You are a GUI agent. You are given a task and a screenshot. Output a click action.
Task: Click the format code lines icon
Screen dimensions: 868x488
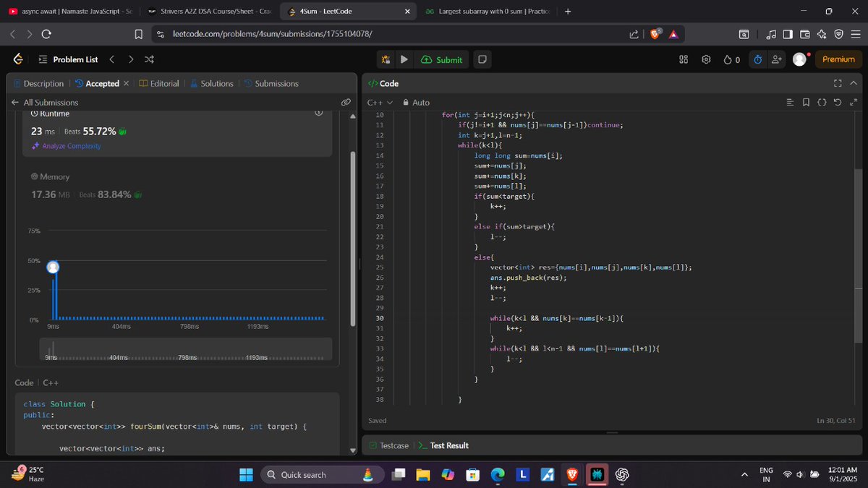coord(790,103)
